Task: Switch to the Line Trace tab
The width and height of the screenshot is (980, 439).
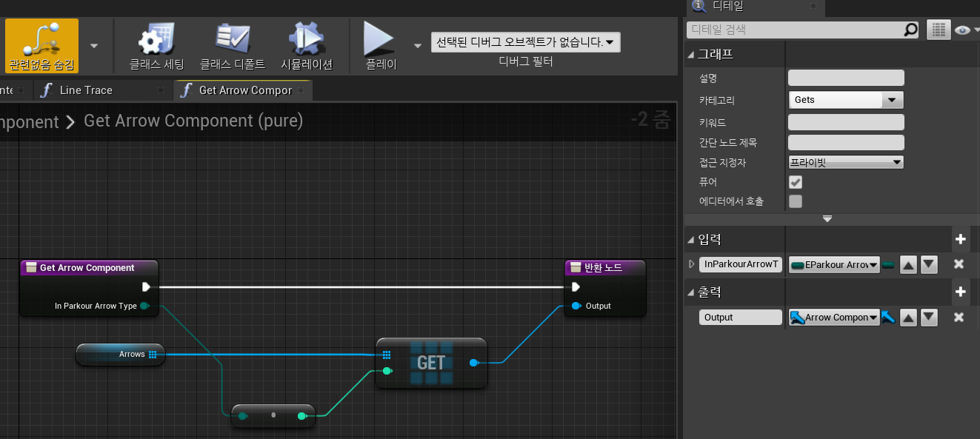Action: [x=86, y=90]
